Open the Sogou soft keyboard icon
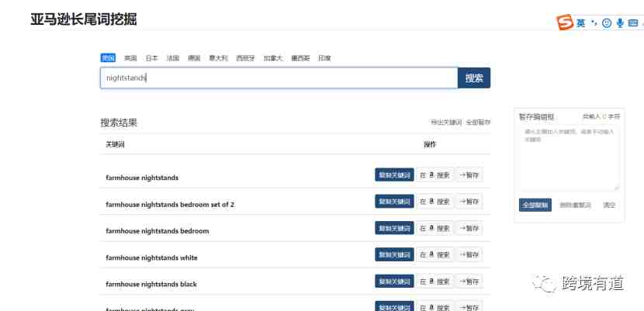This screenshot has height=311, width=644. [633, 23]
